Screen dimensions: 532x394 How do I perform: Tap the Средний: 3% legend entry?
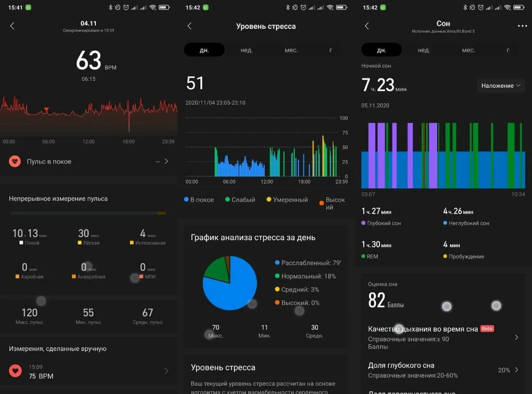coord(297,289)
